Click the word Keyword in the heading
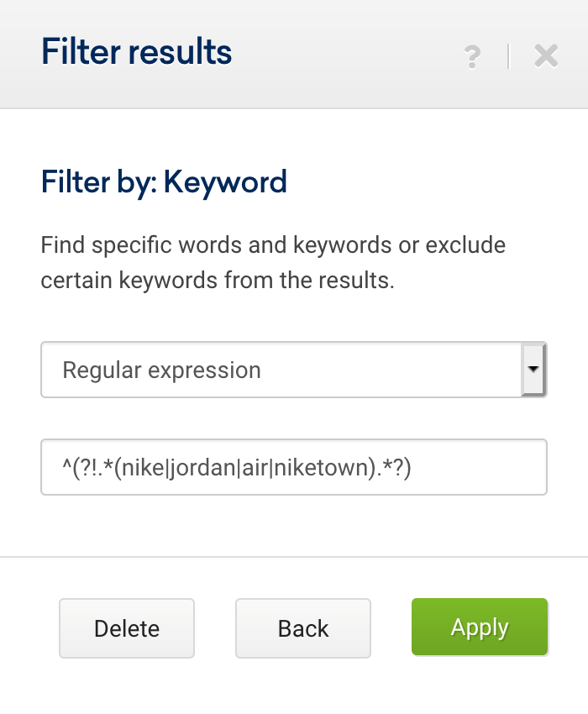Viewport: 588px width, 714px height. coord(225,182)
